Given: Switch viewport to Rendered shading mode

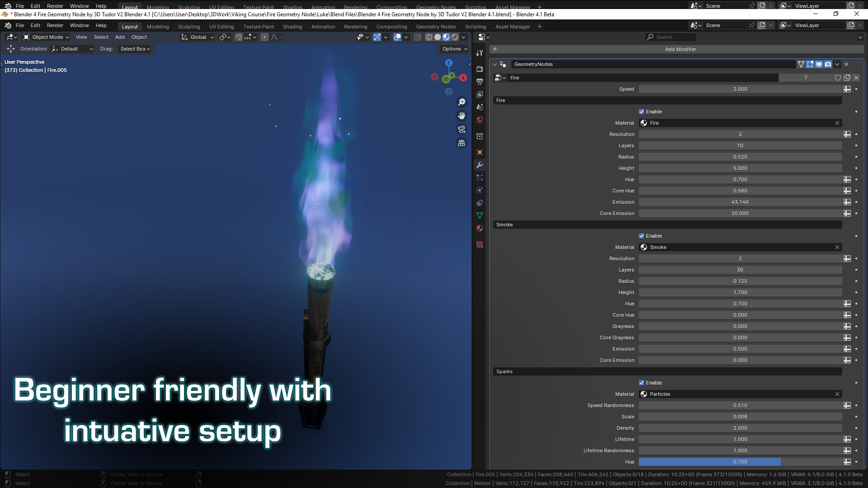Looking at the screenshot, I should (x=454, y=37).
